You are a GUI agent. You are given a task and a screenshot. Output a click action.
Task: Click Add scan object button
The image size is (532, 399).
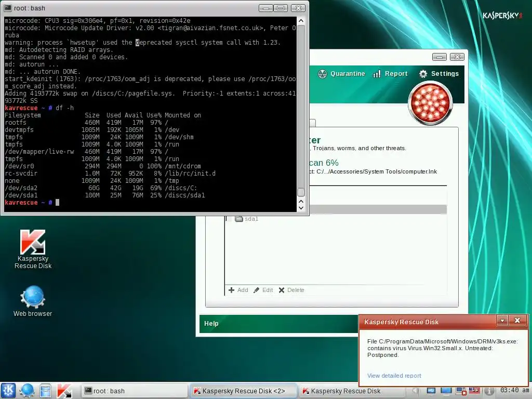click(x=238, y=290)
